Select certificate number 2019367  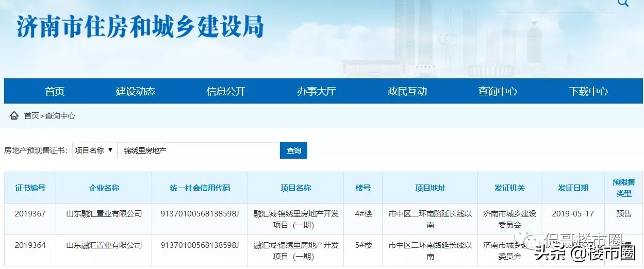click(30, 213)
